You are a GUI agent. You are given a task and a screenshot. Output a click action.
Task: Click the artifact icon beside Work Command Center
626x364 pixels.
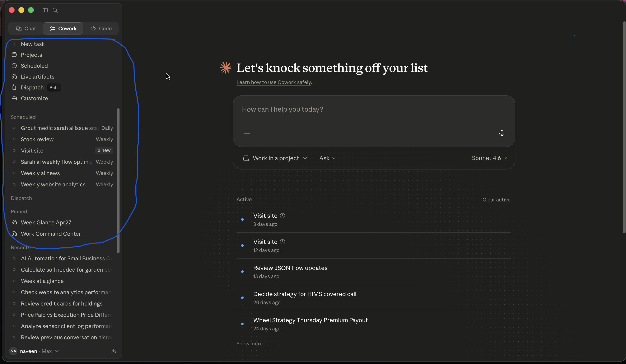coord(14,234)
